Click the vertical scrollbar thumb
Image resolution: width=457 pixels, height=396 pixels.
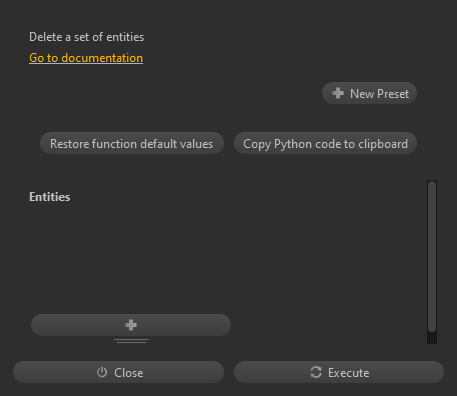[432, 256]
